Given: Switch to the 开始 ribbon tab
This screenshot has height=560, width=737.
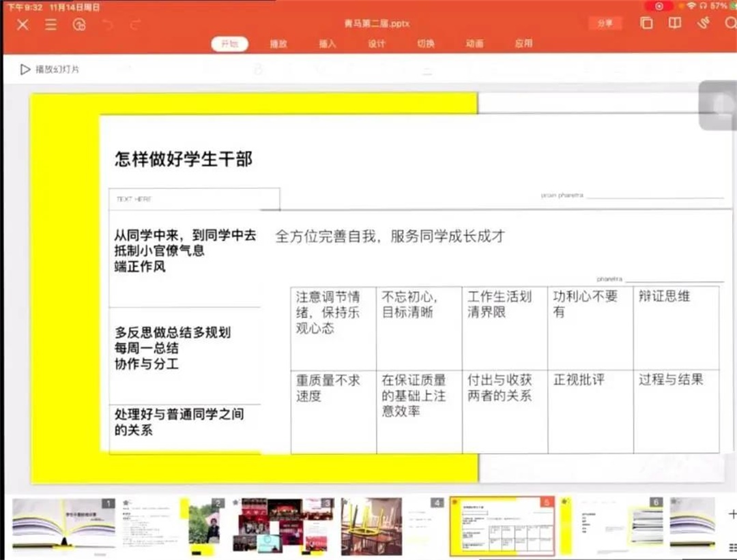Looking at the screenshot, I should point(230,43).
